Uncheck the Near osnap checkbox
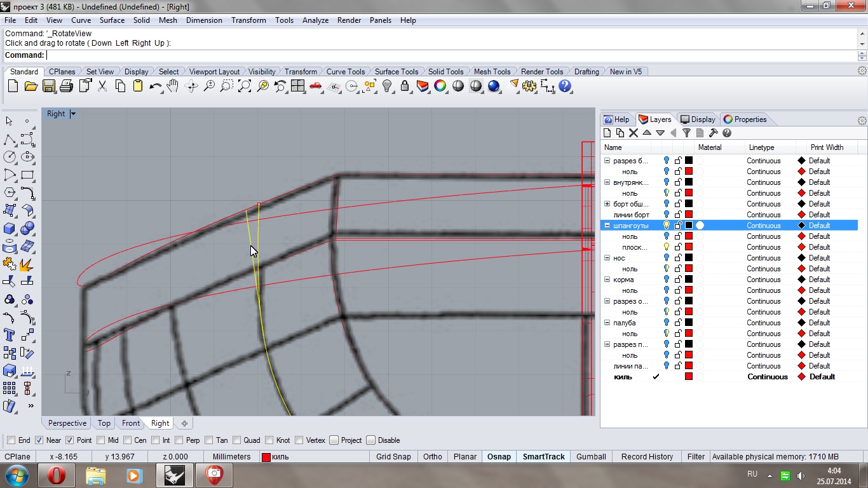868x488 pixels. coord(39,440)
